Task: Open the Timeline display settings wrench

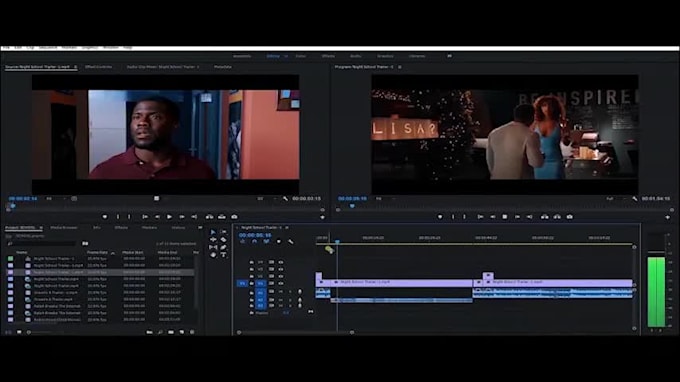Action: [291, 242]
